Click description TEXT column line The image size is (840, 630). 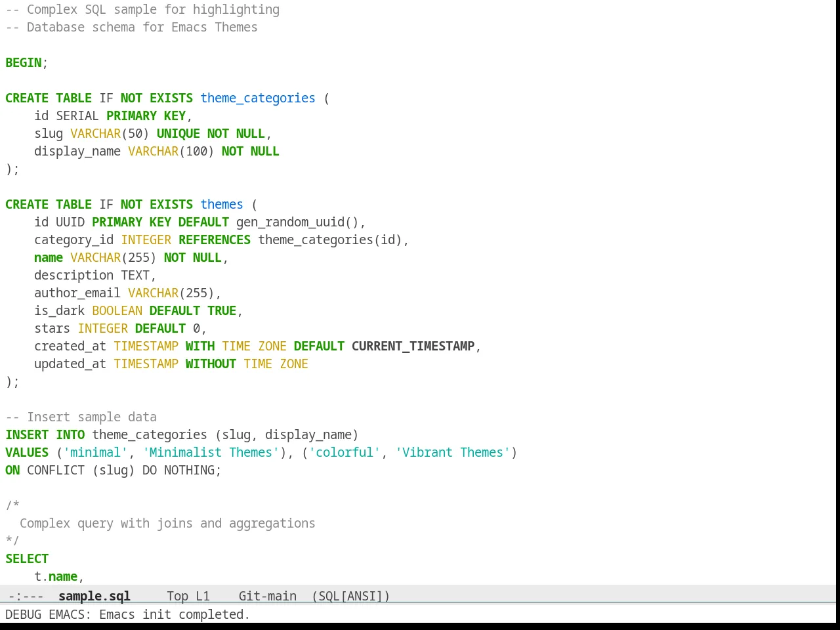click(95, 275)
